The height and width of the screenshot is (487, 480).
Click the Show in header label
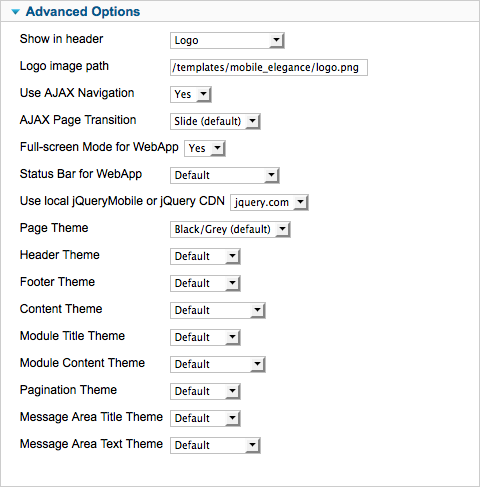(x=61, y=39)
